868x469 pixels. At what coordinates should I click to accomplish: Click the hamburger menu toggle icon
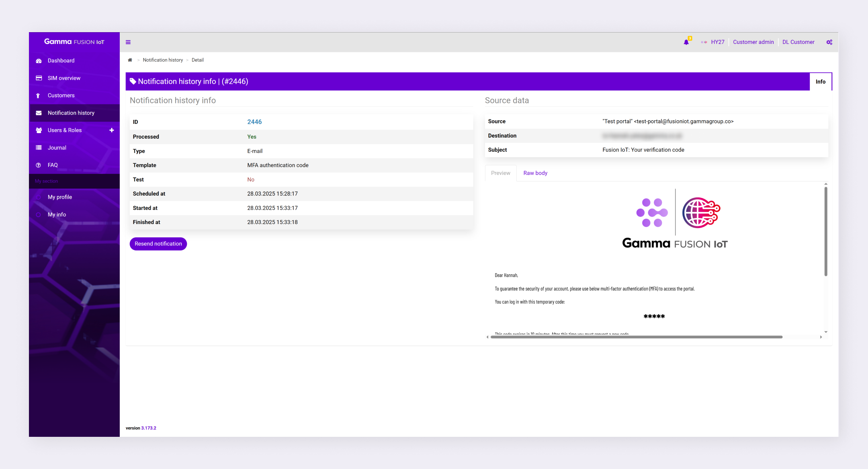(x=128, y=42)
